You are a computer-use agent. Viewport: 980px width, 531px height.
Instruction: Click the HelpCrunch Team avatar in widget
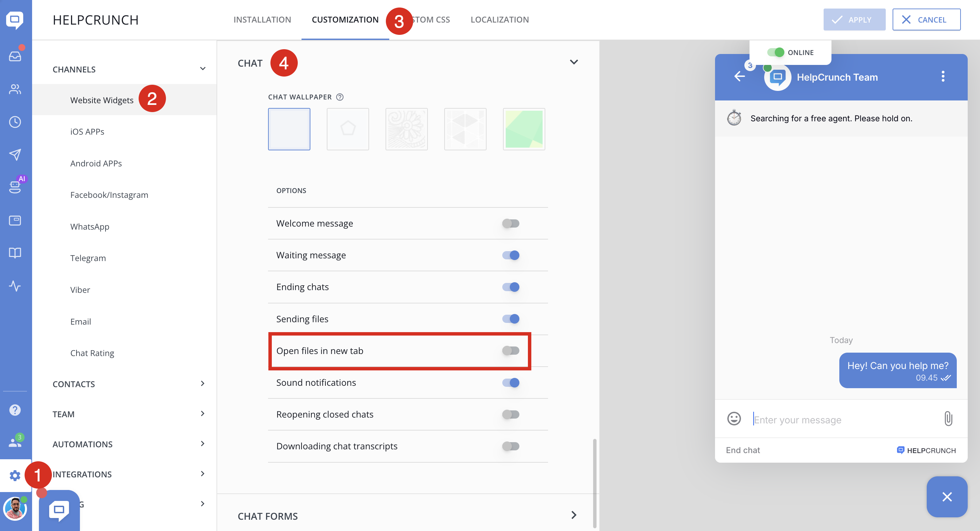pyautogui.click(x=777, y=77)
